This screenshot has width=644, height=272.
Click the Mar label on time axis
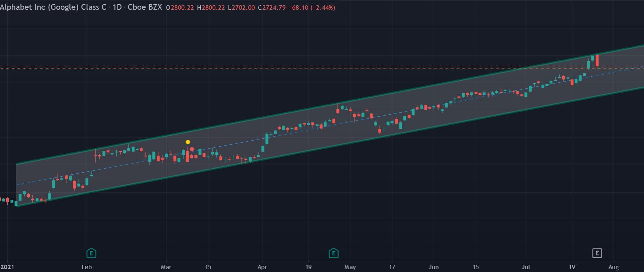(x=166, y=267)
